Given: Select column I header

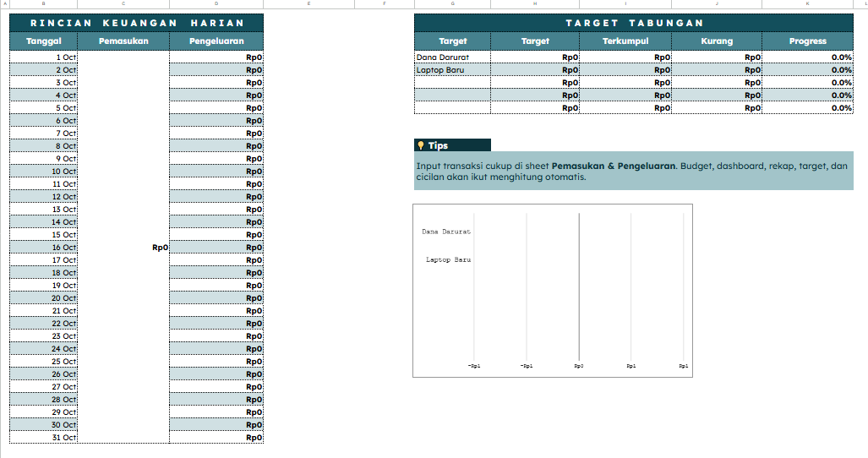Looking at the screenshot, I should (x=625, y=4).
